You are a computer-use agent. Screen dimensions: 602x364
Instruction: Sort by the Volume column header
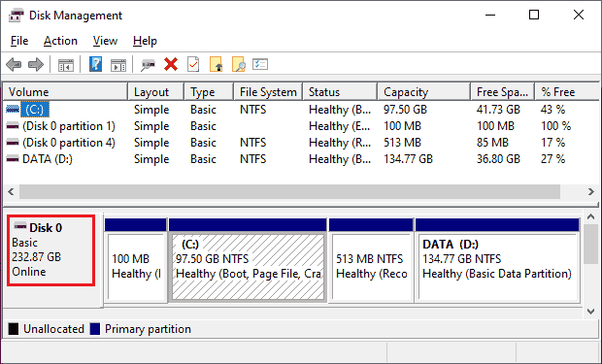pos(65,92)
